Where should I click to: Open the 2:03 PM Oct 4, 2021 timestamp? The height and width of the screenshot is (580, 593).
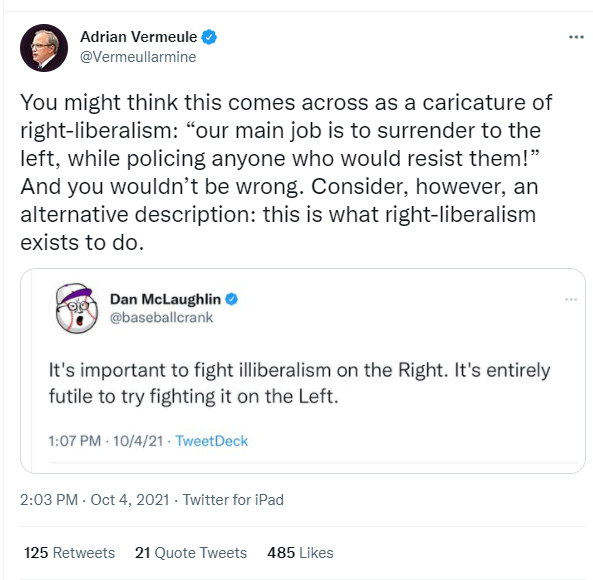(95, 499)
